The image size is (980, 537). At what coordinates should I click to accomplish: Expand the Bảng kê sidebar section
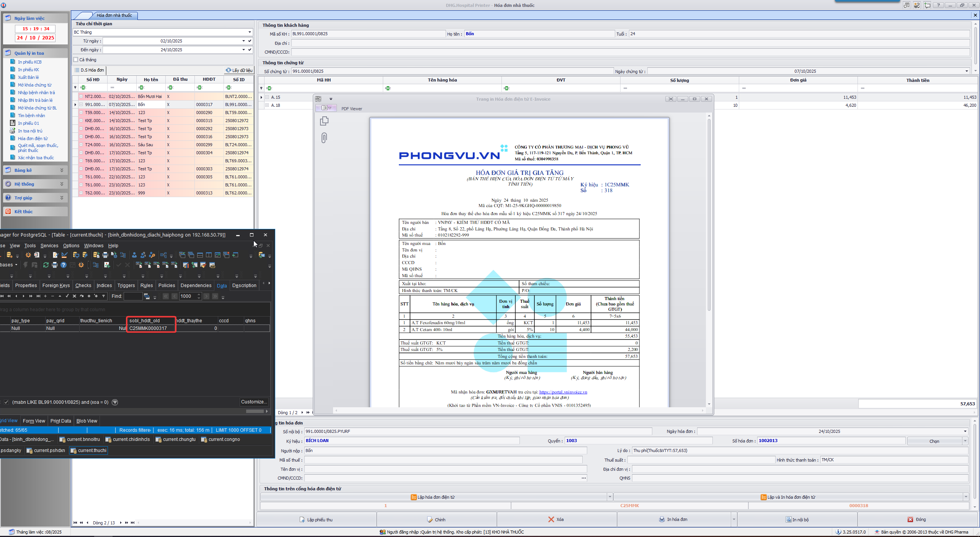[x=62, y=170]
